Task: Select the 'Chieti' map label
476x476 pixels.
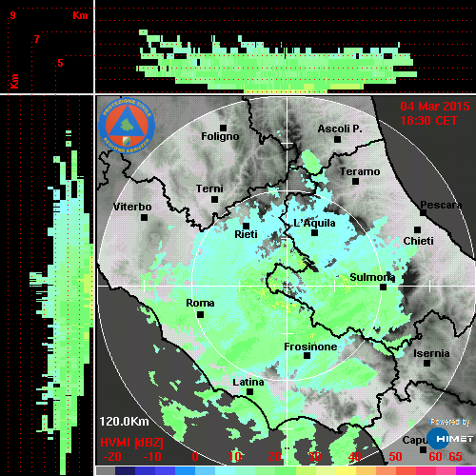Action: (x=418, y=241)
